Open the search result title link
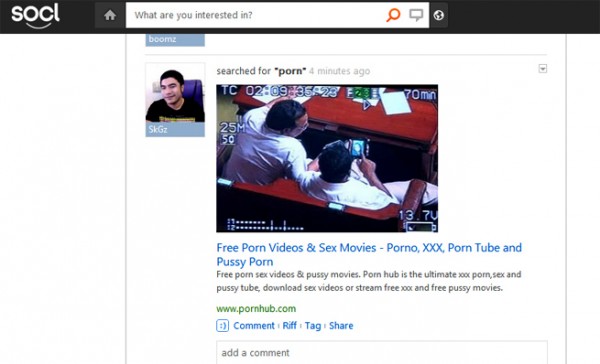Image resolution: width=600 pixels, height=364 pixels. point(369,255)
